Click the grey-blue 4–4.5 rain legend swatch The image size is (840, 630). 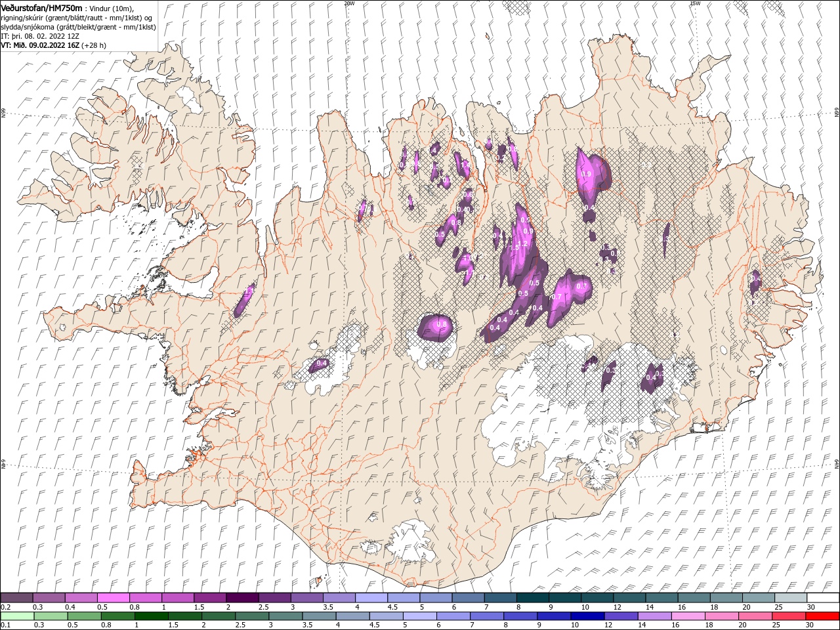pos(352,616)
